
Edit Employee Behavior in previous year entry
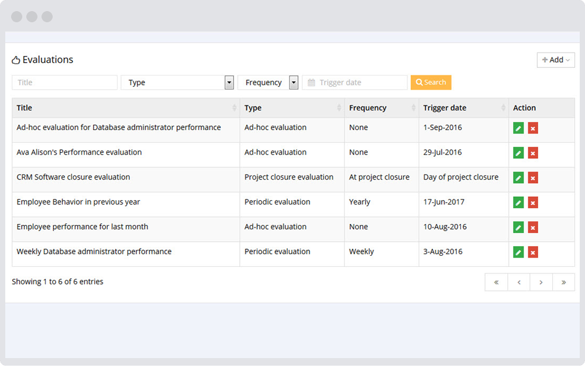518,202
